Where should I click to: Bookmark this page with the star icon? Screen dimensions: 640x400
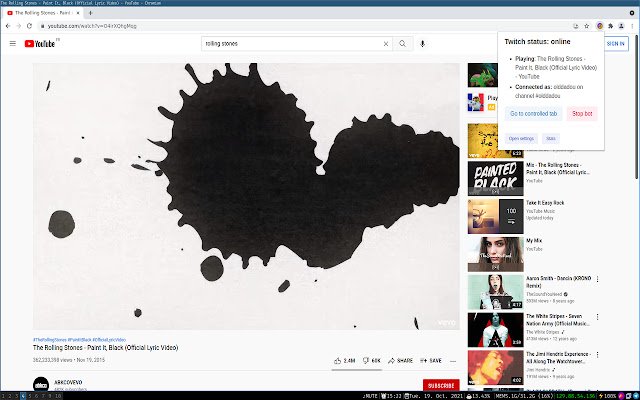click(x=587, y=26)
